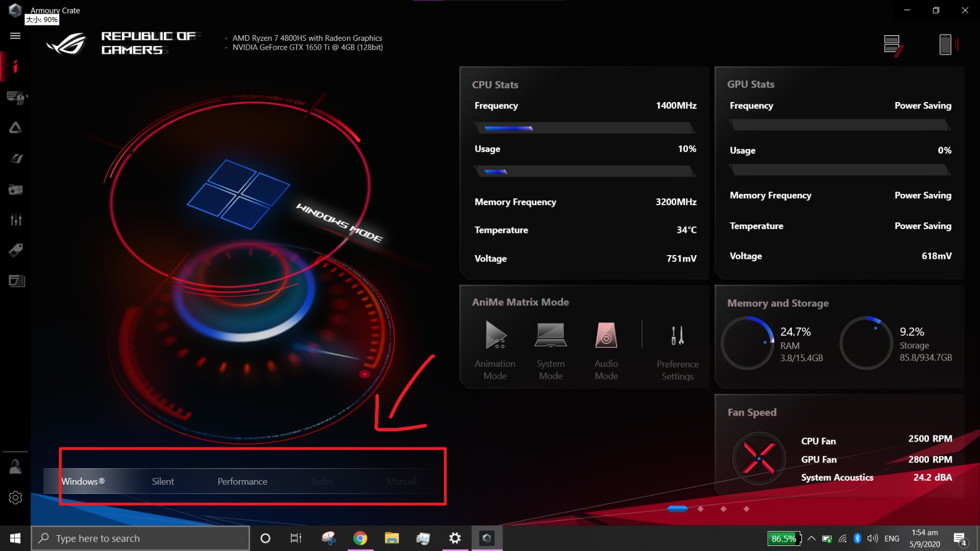Select Turbo operating mode tab
This screenshot has width=980, height=551.
[x=322, y=481]
